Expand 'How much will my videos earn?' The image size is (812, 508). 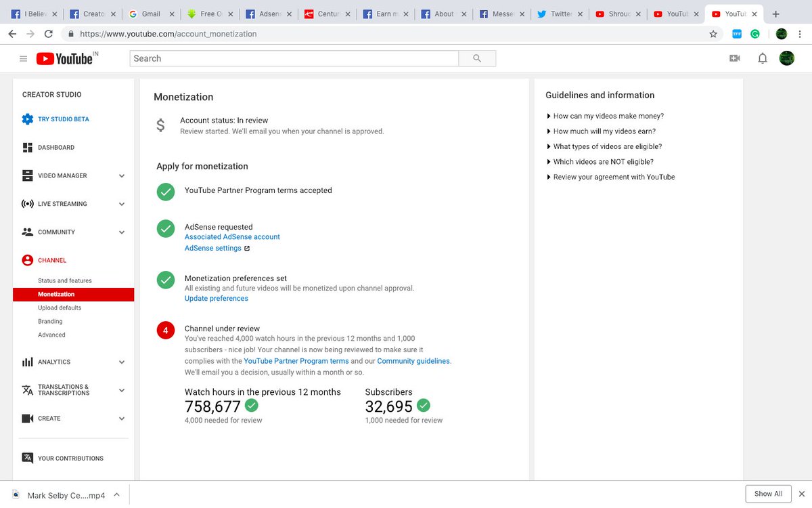point(601,131)
